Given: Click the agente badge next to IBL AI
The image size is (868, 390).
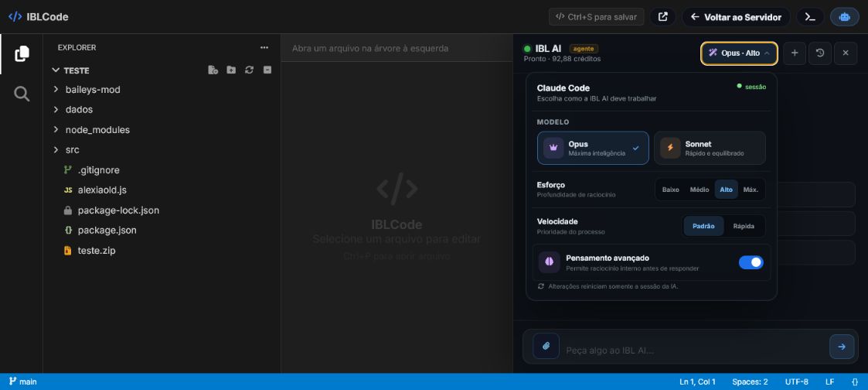Looking at the screenshot, I should [584, 49].
